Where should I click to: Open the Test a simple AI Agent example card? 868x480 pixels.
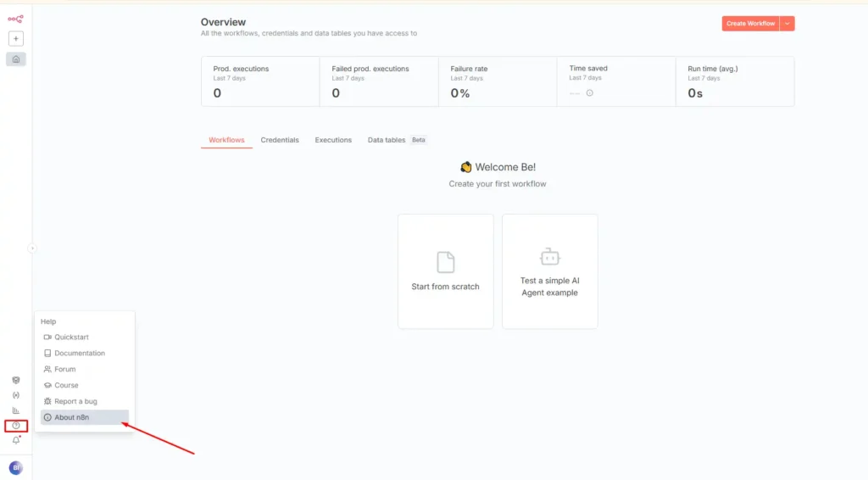tap(550, 271)
